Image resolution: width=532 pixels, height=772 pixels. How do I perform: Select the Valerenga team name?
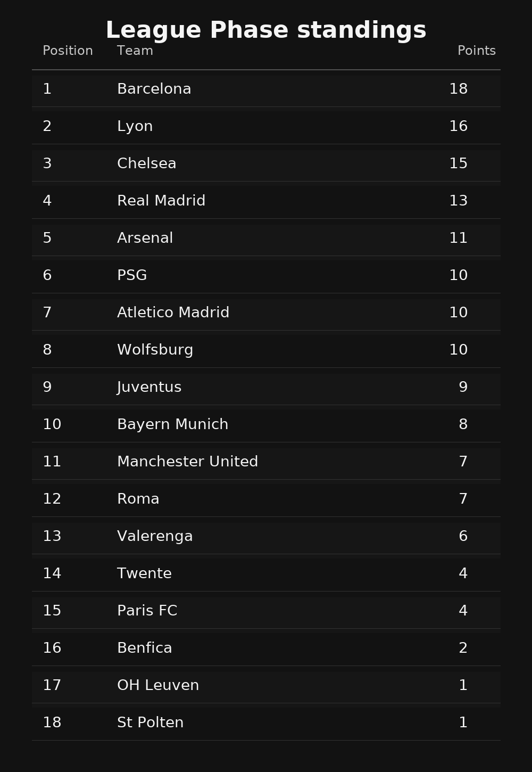155,536
